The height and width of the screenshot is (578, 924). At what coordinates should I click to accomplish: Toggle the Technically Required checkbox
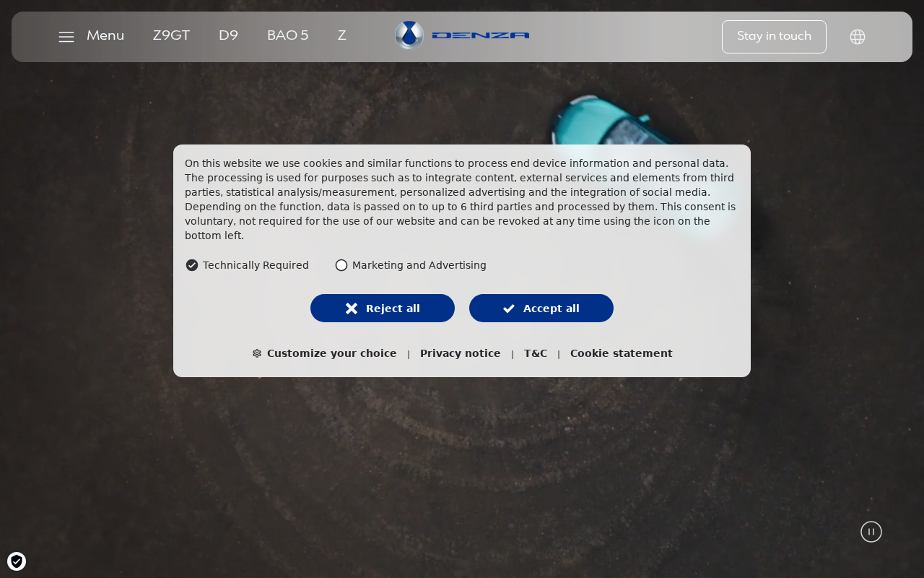[192, 265]
